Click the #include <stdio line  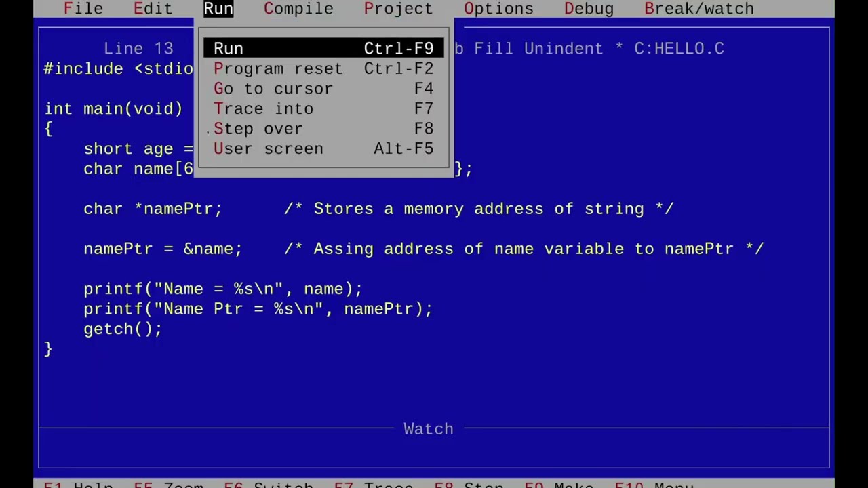coord(119,69)
